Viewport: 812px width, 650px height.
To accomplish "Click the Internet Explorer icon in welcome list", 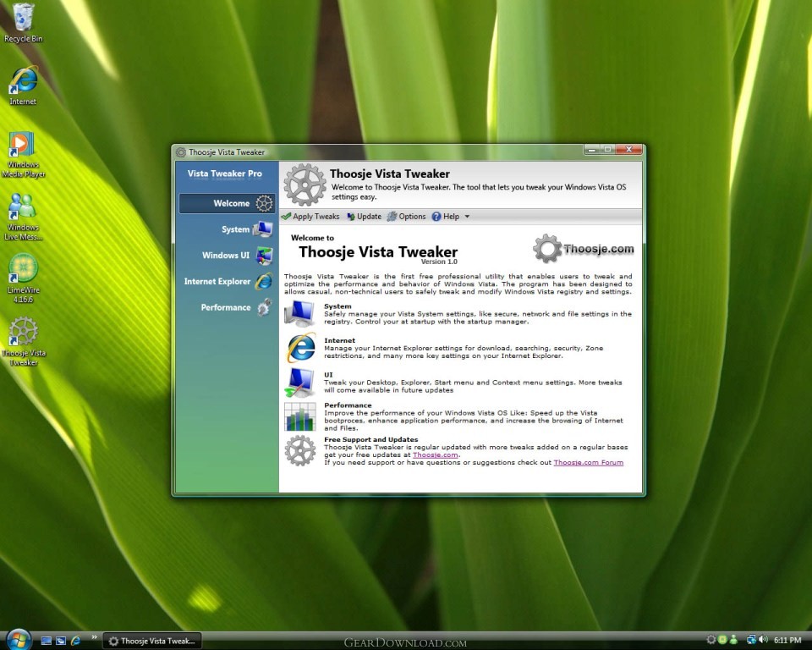I will tap(300, 347).
